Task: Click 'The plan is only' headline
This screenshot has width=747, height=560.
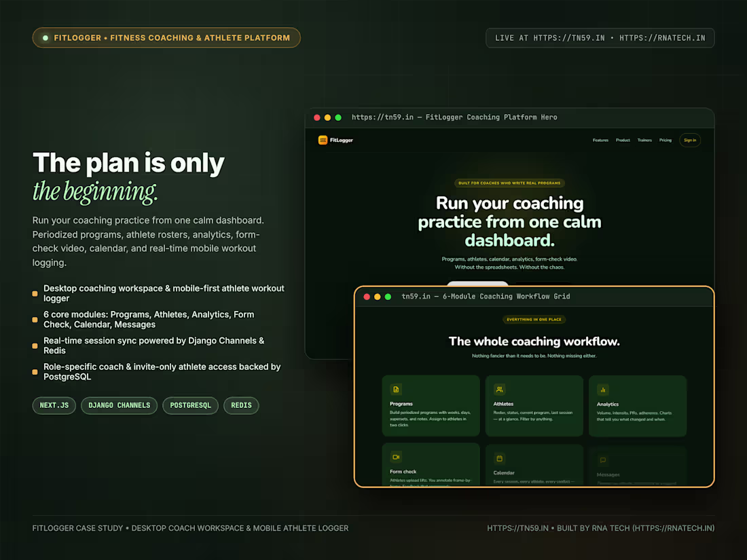Action: pos(128,163)
